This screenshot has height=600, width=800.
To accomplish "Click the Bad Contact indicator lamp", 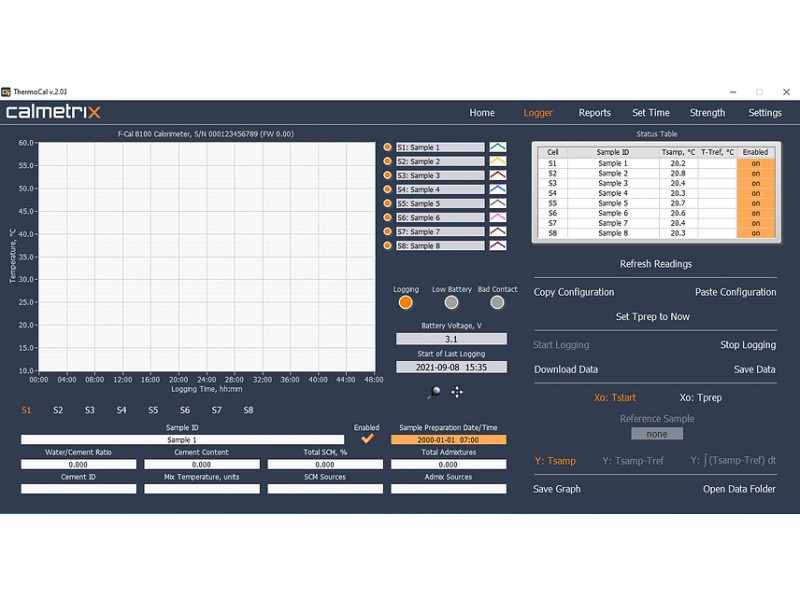I will (497, 299).
